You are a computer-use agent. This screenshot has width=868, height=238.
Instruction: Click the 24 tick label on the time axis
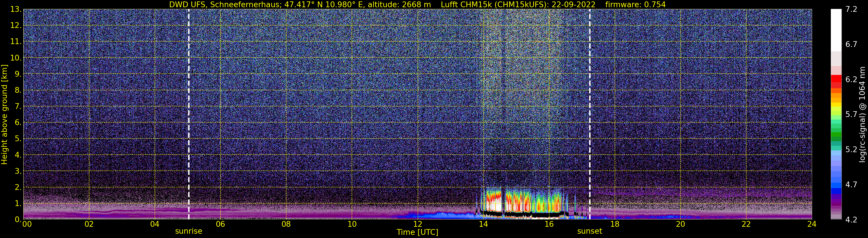click(812, 224)
